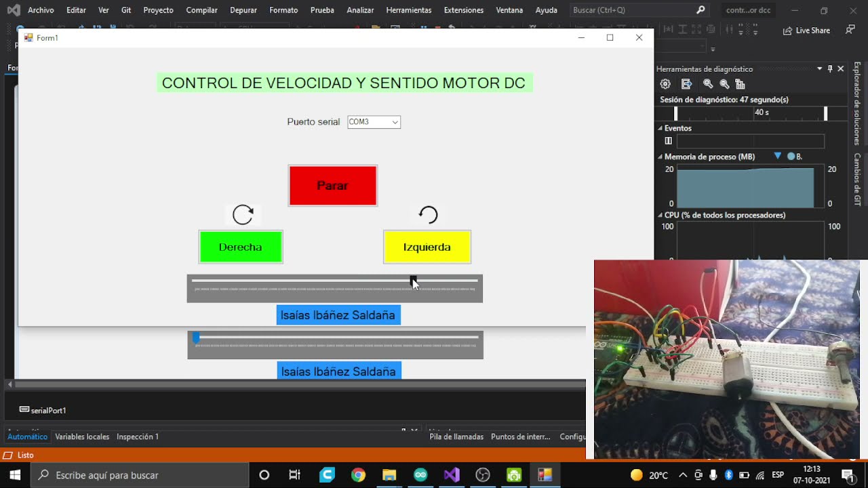The image size is (868, 488).
Task: Show hidden system tray icons
Action: pyautogui.click(x=683, y=475)
